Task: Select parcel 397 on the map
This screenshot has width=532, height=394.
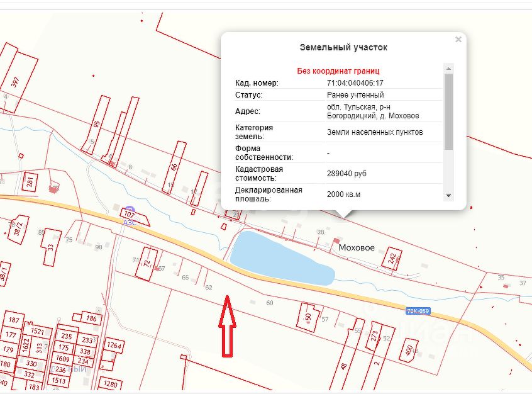Action: (x=15, y=82)
